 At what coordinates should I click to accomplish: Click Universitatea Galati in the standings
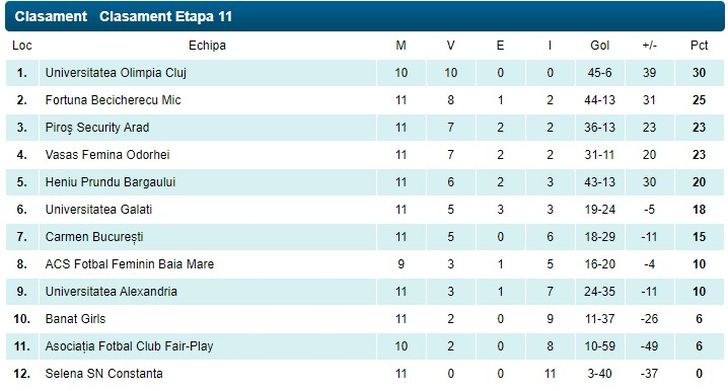point(98,209)
